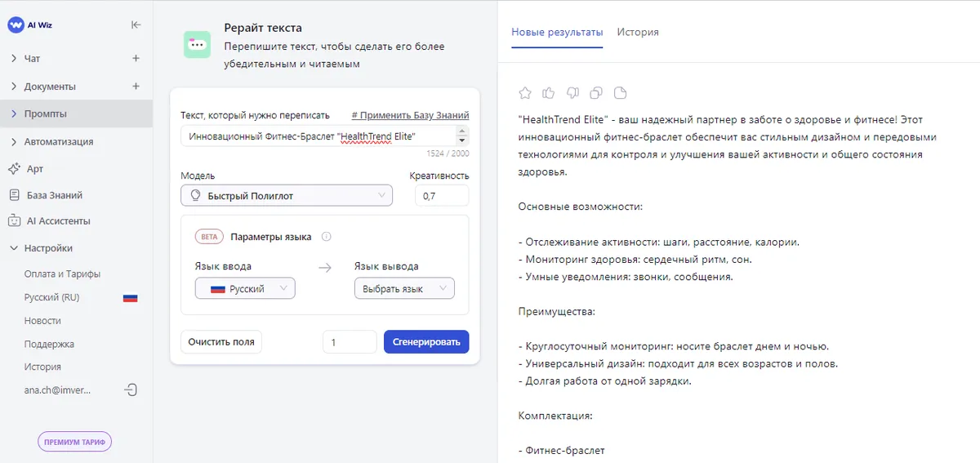
Task: Expand the Промпты section
Action: (13, 114)
